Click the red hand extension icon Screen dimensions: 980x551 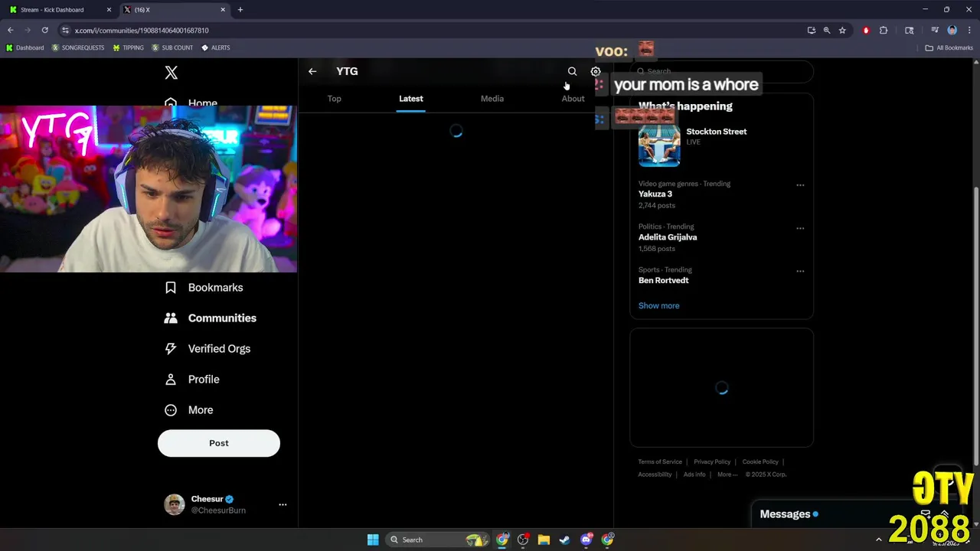tap(866, 31)
